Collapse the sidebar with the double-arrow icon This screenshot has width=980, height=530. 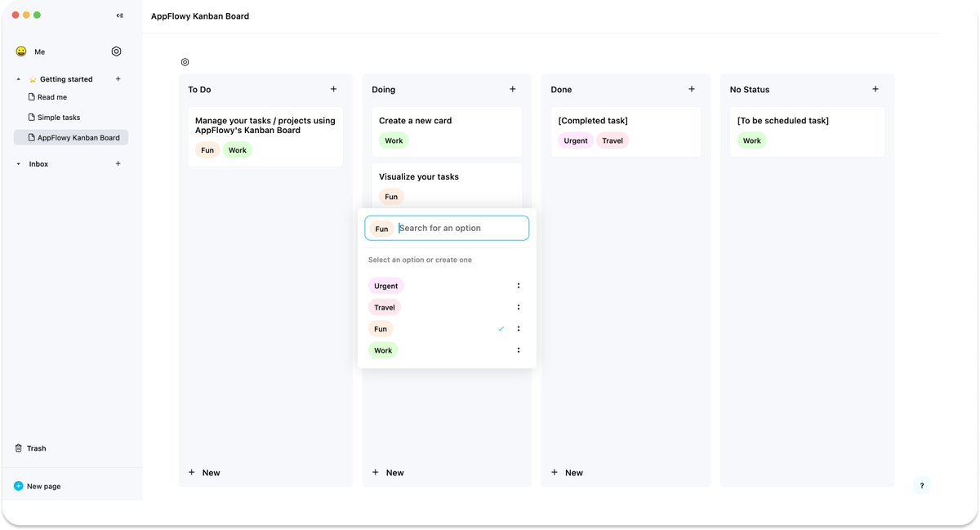coord(120,16)
